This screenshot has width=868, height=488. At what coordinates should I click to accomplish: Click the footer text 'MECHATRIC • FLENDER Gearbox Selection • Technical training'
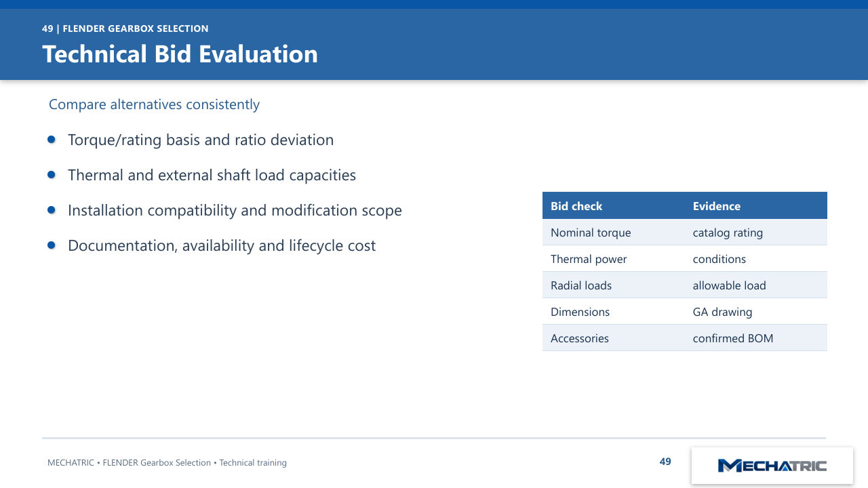167,463
